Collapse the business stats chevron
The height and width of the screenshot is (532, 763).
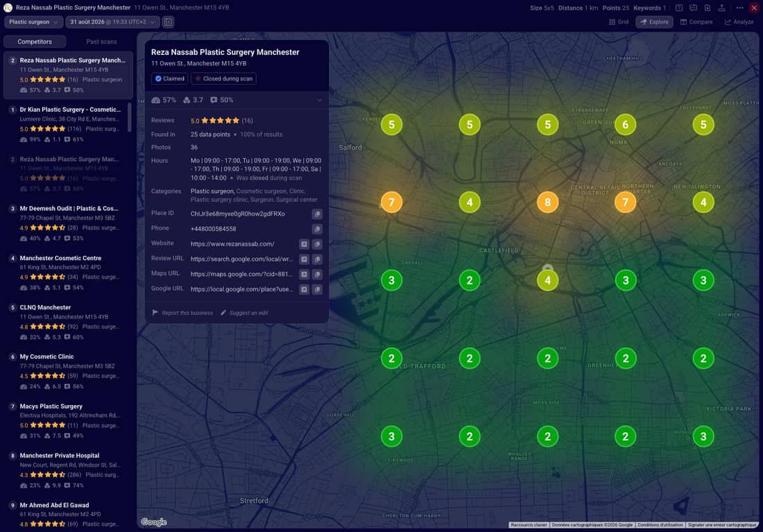pyautogui.click(x=320, y=101)
